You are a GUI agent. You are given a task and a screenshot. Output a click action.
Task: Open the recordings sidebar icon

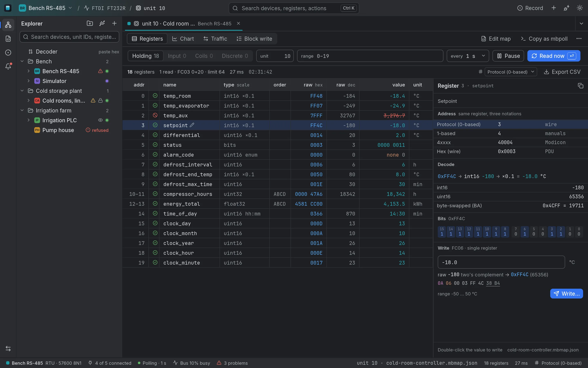8,53
